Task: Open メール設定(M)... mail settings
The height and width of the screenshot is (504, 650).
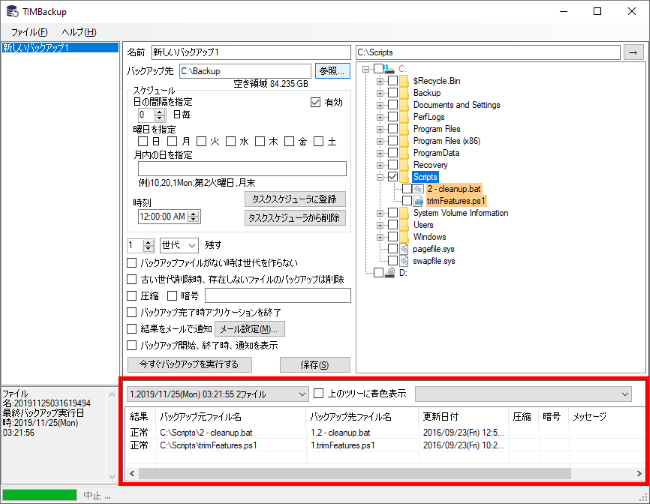Action: (249, 330)
